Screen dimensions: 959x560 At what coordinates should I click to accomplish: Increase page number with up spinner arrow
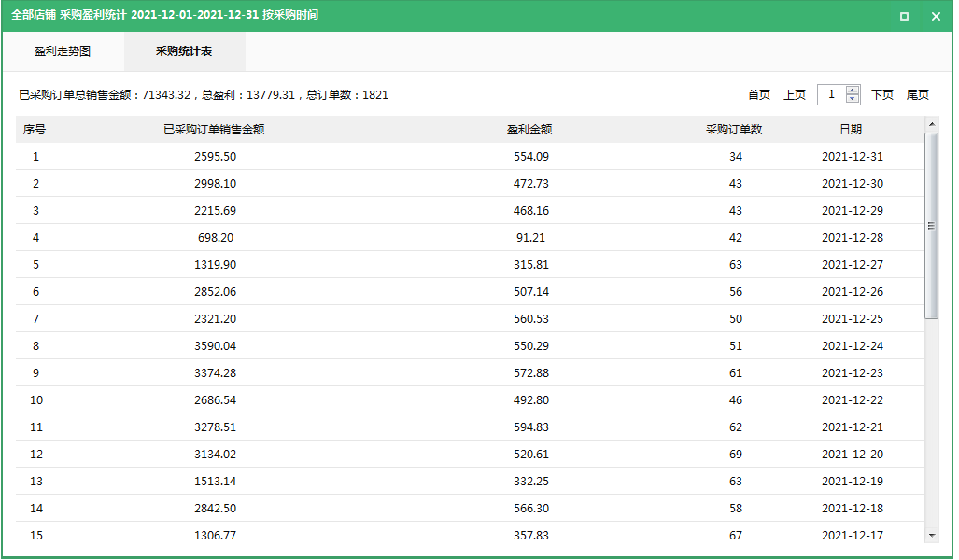coord(853,90)
